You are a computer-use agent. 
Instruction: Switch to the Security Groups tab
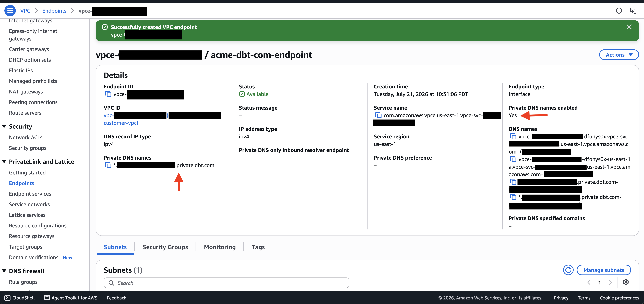click(165, 247)
